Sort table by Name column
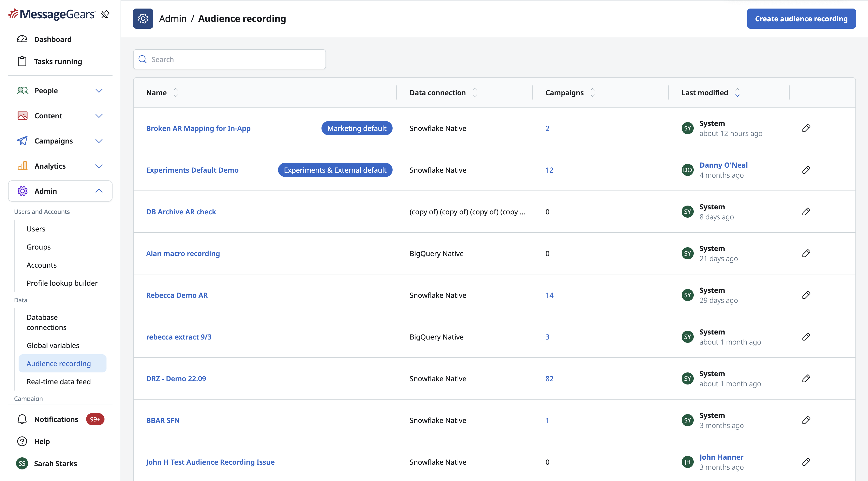Image resolution: width=868 pixels, height=481 pixels. pos(176,93)
